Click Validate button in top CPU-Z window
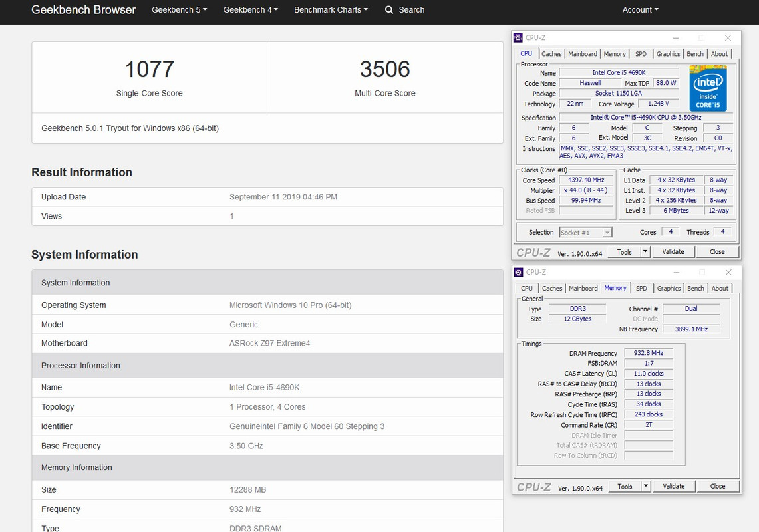Viewport: 759px width, 532px height. coord(673,252)
